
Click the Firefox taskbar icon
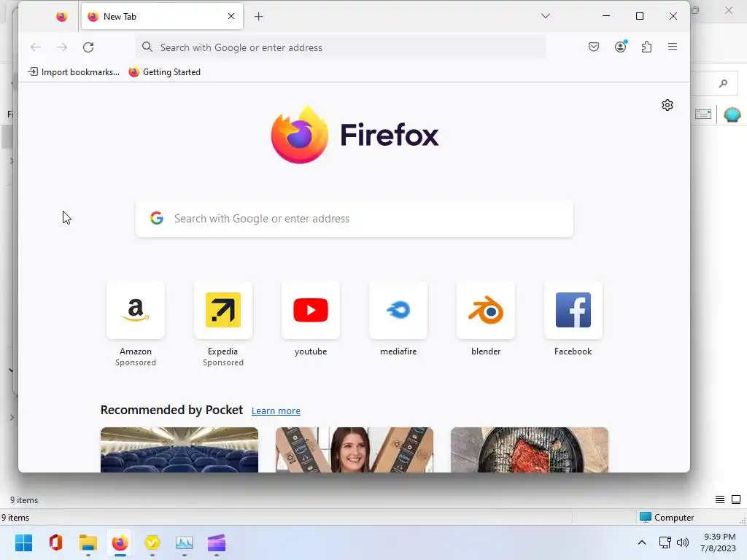click(120, 542)
